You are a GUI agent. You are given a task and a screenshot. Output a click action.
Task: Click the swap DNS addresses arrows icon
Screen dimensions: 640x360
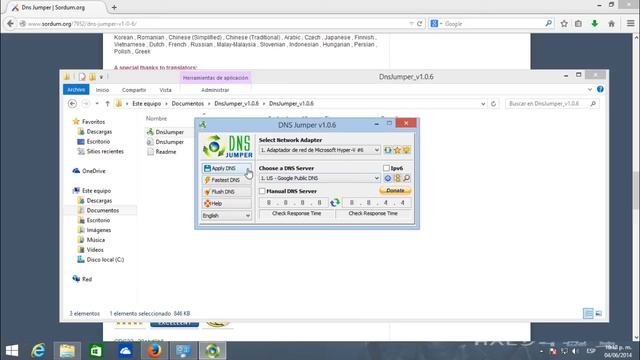(x=335, y=202)
